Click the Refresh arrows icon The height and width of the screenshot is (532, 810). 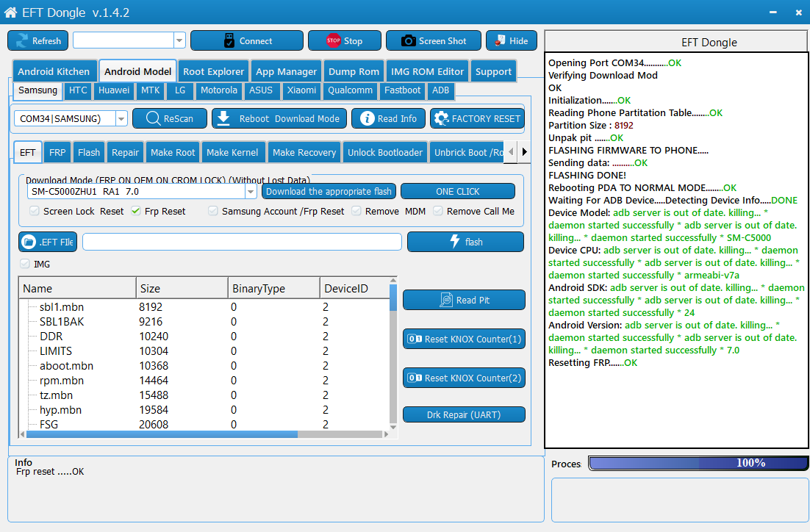click(21, 41)
